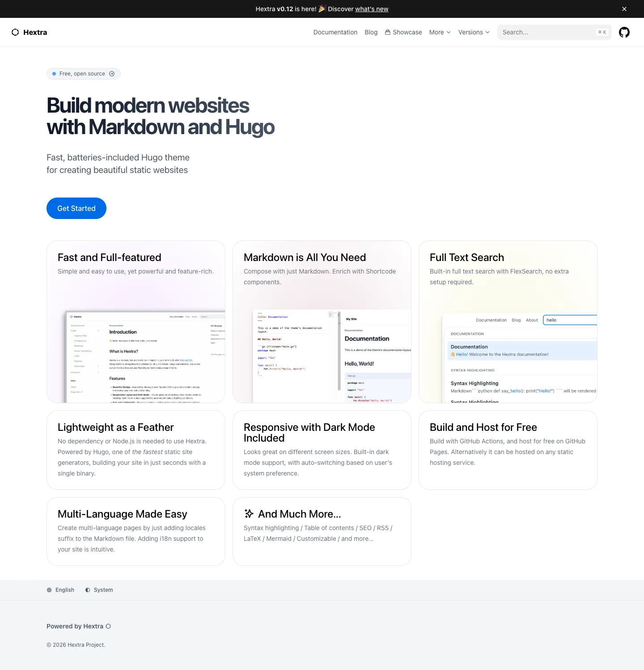
Task: Open the "Fast and Full-featured" card
Action: [136, 322]
